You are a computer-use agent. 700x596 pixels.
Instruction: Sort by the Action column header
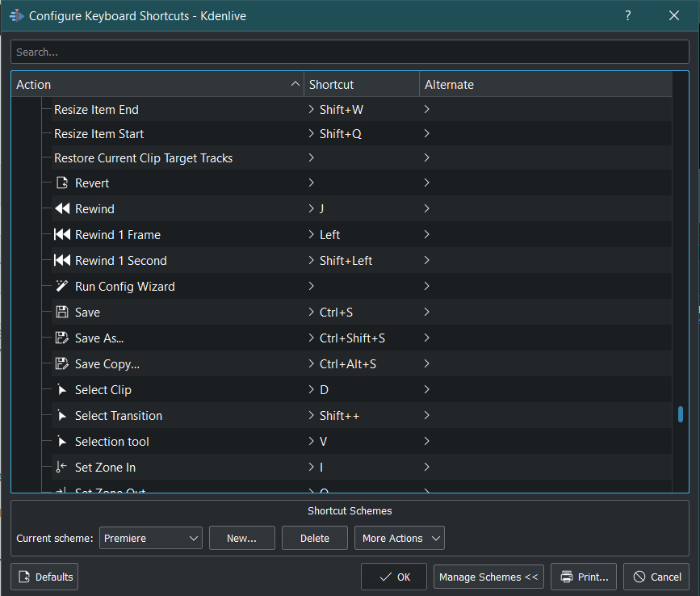pyautogui.click(x=157, y=84)
